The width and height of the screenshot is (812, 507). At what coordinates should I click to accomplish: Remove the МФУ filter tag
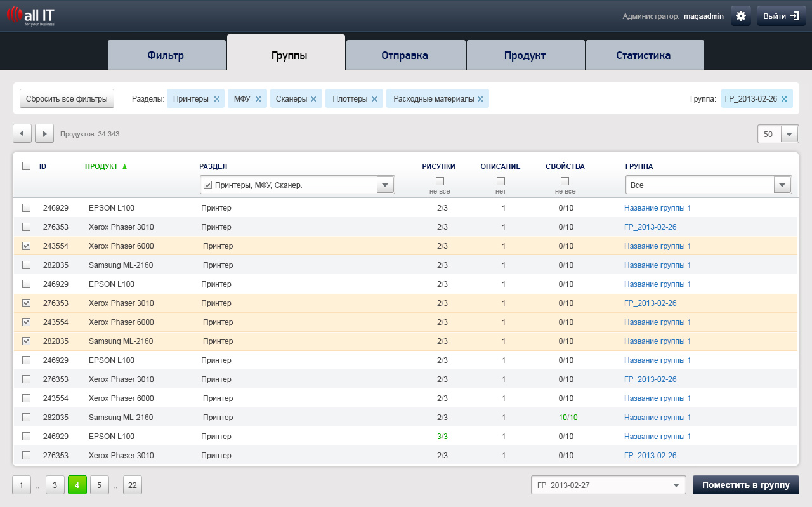[258, 99]
